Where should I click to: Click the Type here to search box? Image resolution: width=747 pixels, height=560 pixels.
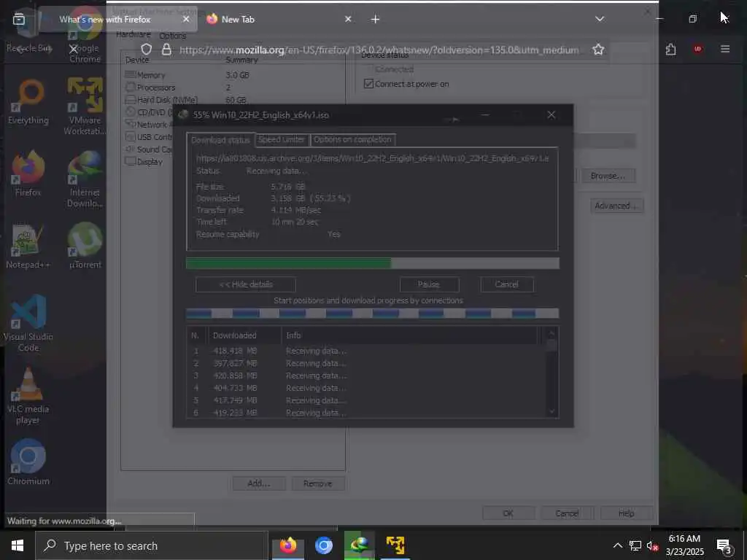point(152,545)
